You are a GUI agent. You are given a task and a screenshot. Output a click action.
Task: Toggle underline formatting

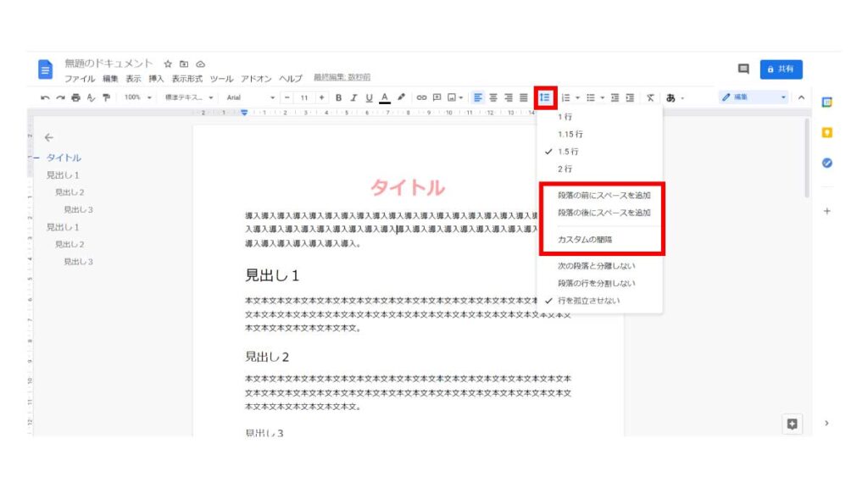pyautogui.click(x=369, y=98)
